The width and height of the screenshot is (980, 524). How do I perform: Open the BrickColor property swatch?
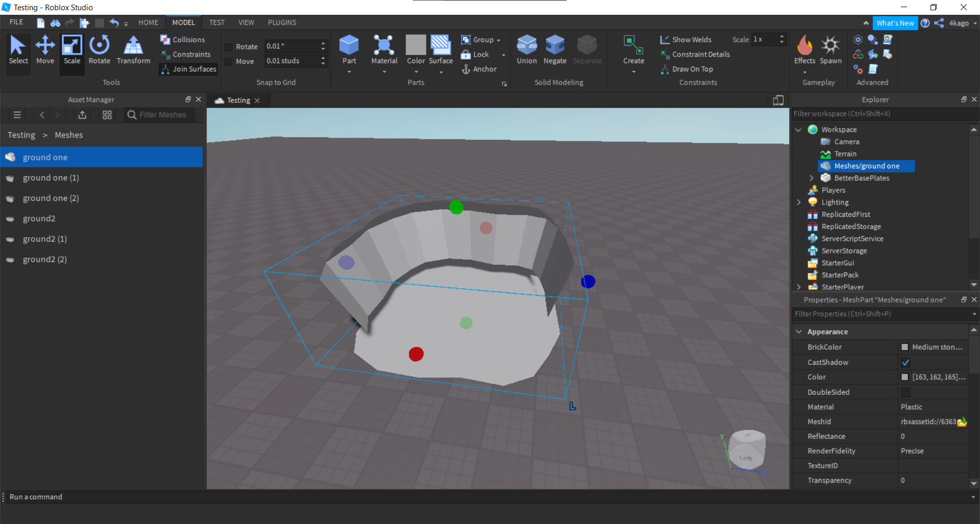tap(904, 347)
